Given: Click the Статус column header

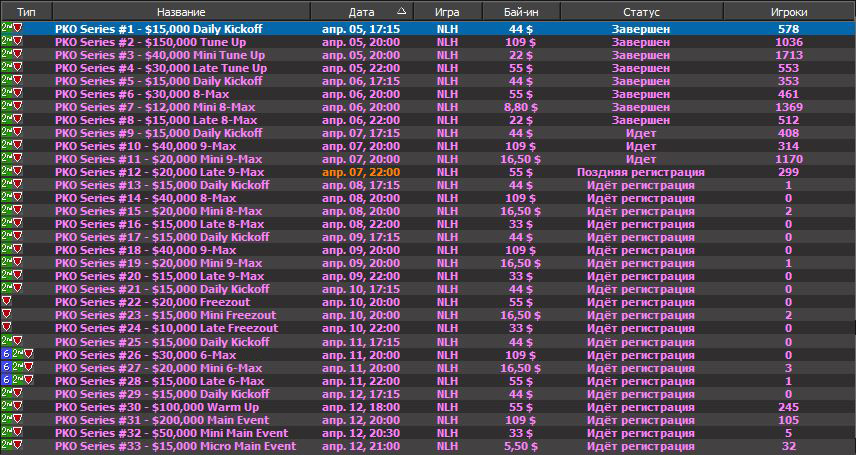Looking at the screenshot, I should coord(640,10).
